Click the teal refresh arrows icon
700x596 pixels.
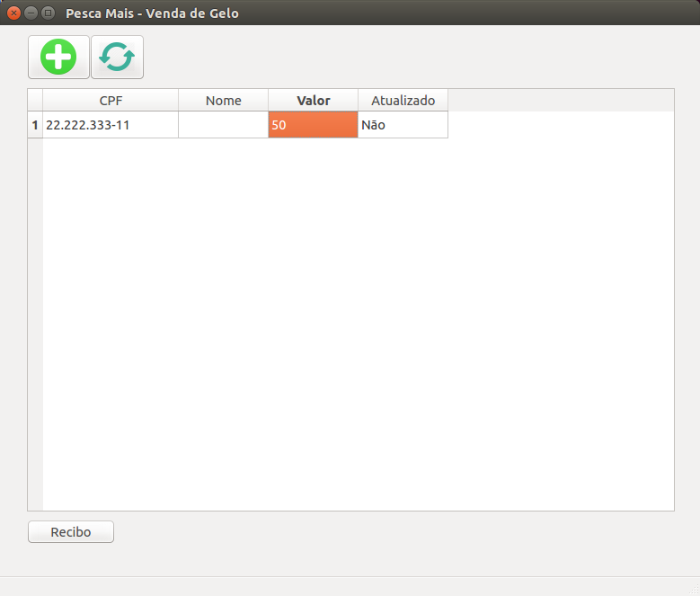pos(117,57)
